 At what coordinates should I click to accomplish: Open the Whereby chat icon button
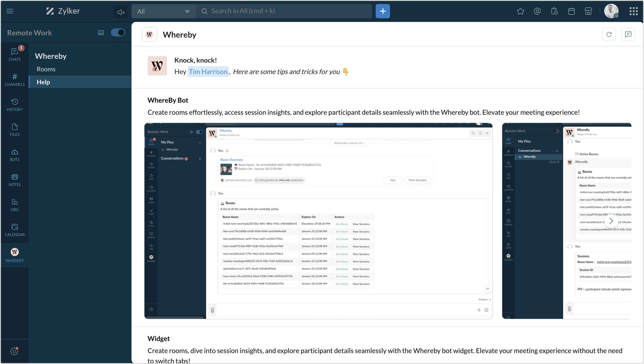[x=628, y=34]
